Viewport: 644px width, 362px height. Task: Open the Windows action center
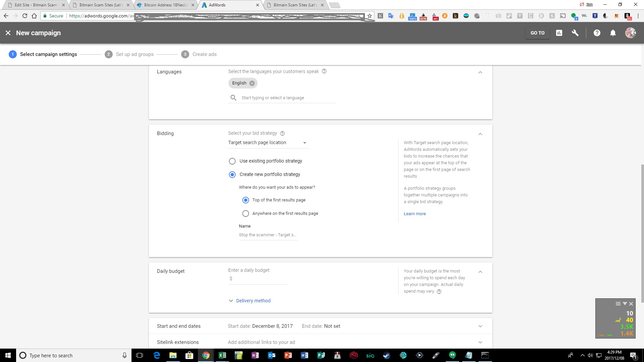pos(633,355)
